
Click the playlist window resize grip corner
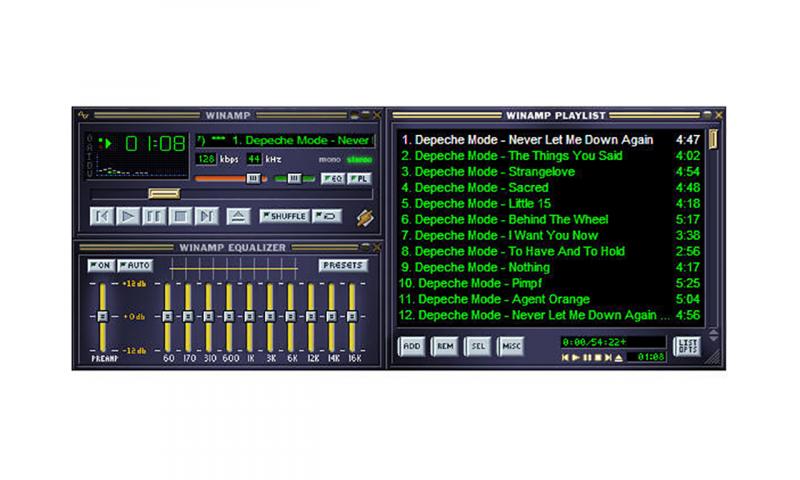(714, 357)
